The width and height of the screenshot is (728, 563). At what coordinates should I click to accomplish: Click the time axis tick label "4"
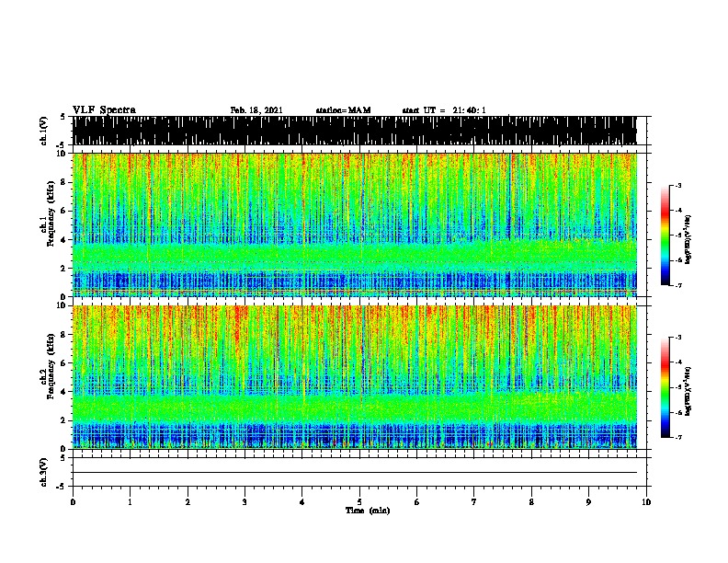[302, 502]
